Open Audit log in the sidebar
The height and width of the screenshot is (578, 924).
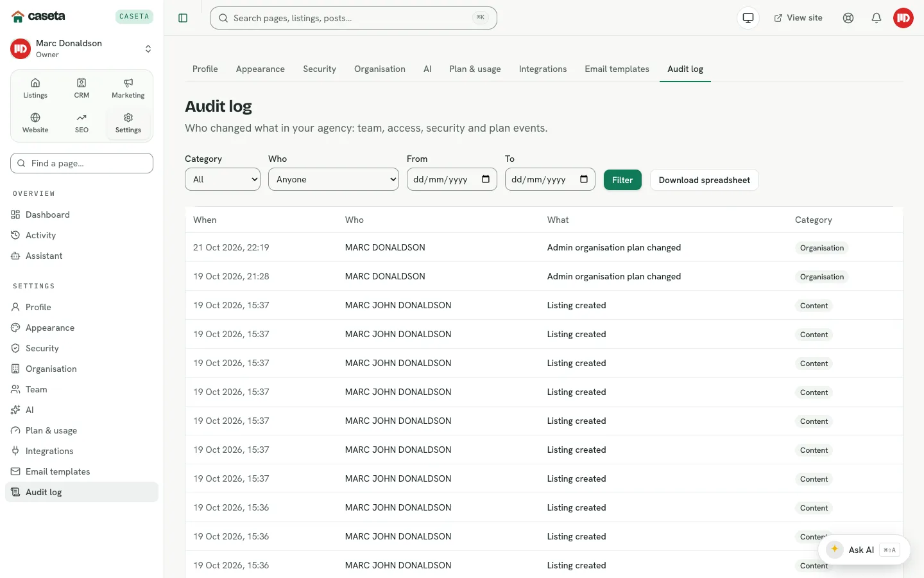[82, 492]
